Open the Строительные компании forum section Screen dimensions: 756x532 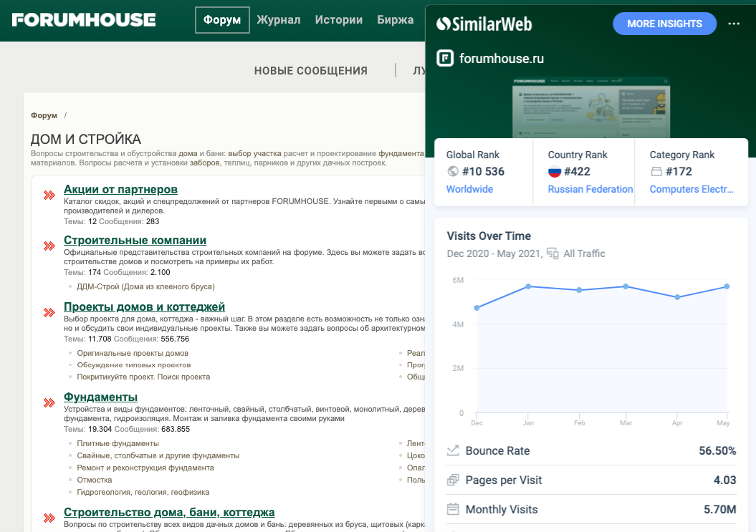click(x=135, y=240)
